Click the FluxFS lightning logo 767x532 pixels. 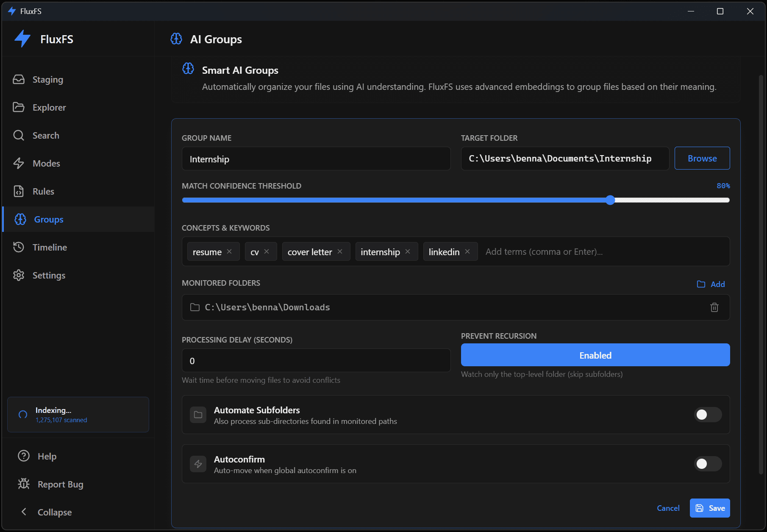click(22, 39)
